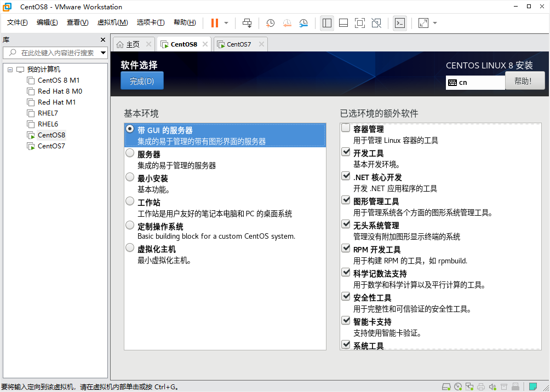Image resolution: width=550 pixels, height=392 pixels.
Task: Open the 编辑(E) menu
Action: coord(47,23)
